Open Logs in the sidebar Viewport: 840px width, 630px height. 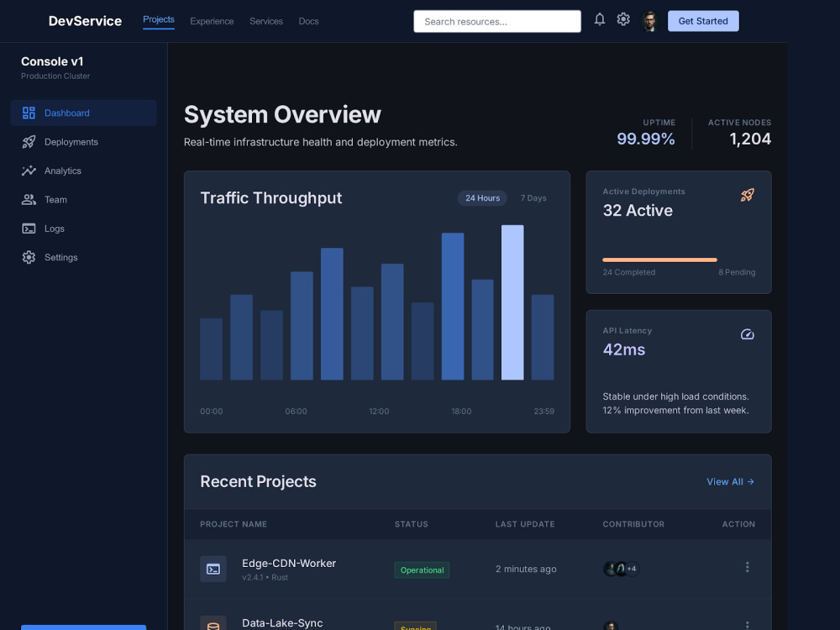pos(83,228)
